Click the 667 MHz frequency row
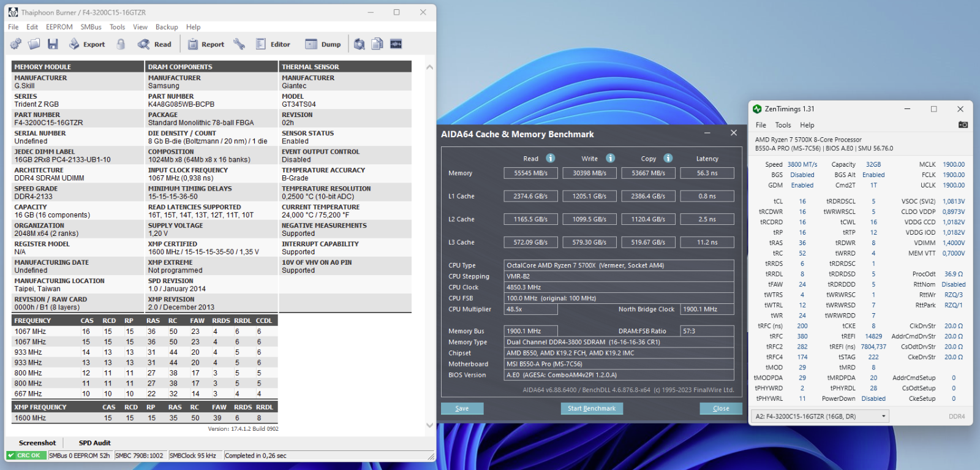This screenshot has height=470, width=980. click(x=145, y=394)
